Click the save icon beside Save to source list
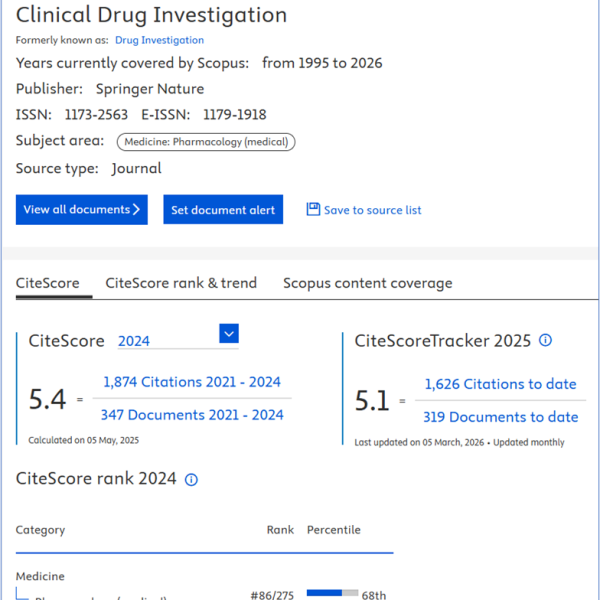 coord(313,209)
